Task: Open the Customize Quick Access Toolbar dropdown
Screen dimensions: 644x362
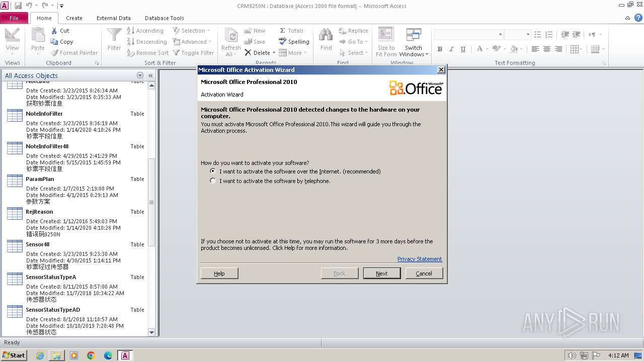Action: pyautogui.click(x=61, y=6)
